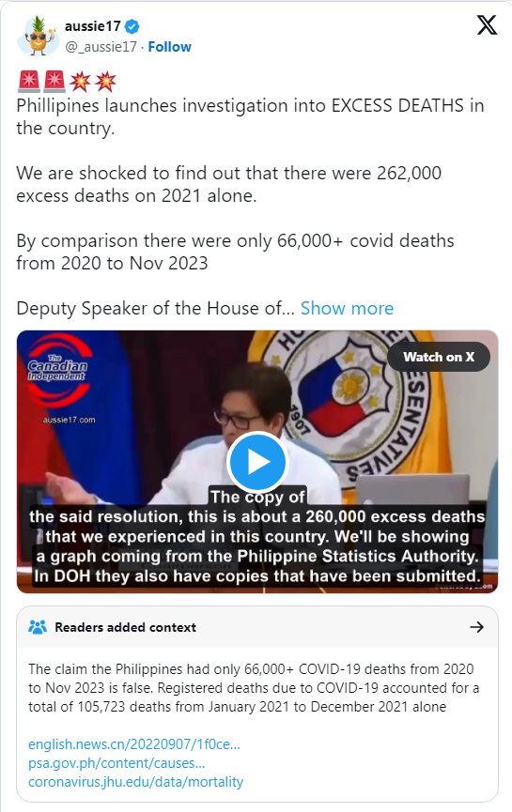Screen dimensions: 512x812
Task: Click the first red siren emoji
Action: click(29, 82)
